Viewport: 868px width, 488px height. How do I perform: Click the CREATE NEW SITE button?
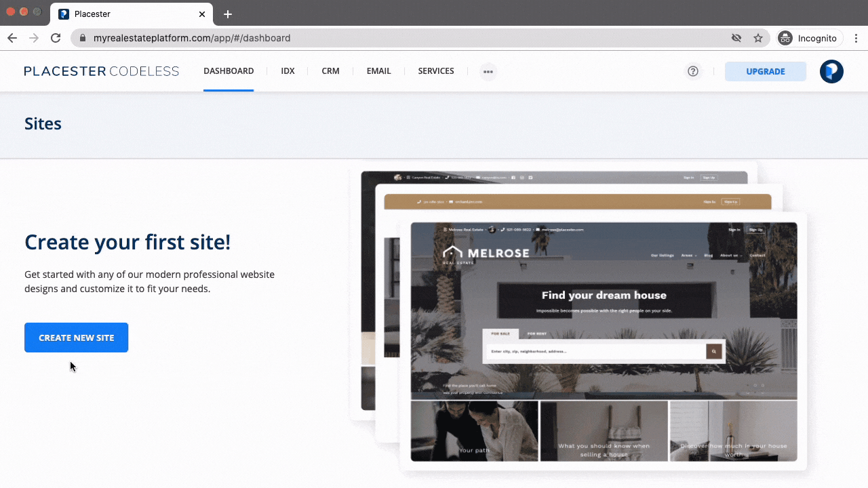[x=76, y=337]
